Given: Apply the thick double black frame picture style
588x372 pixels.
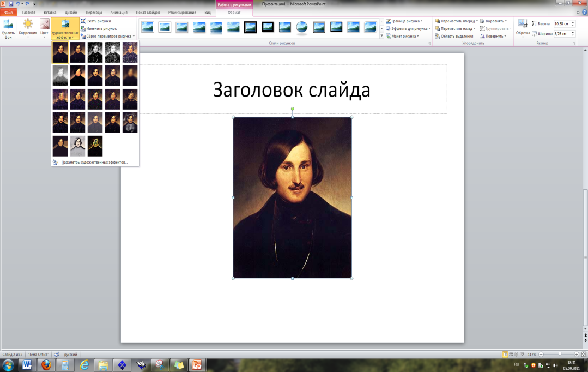Looking at the screenshot, I should (250, 27).
